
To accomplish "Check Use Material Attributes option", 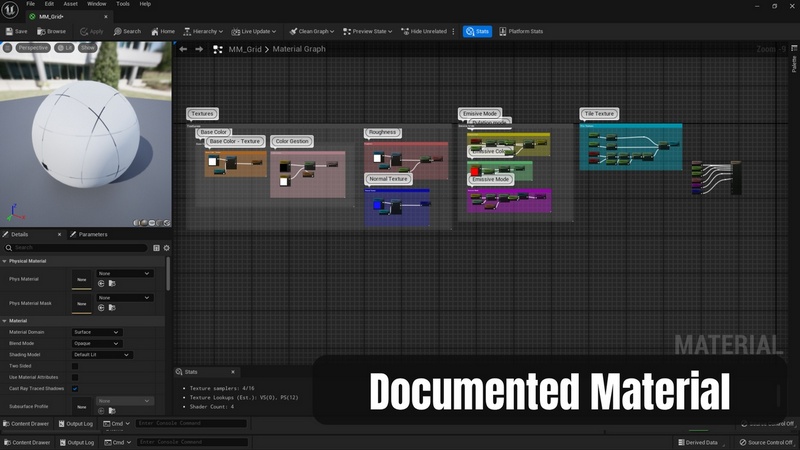I will click(75, 377).
